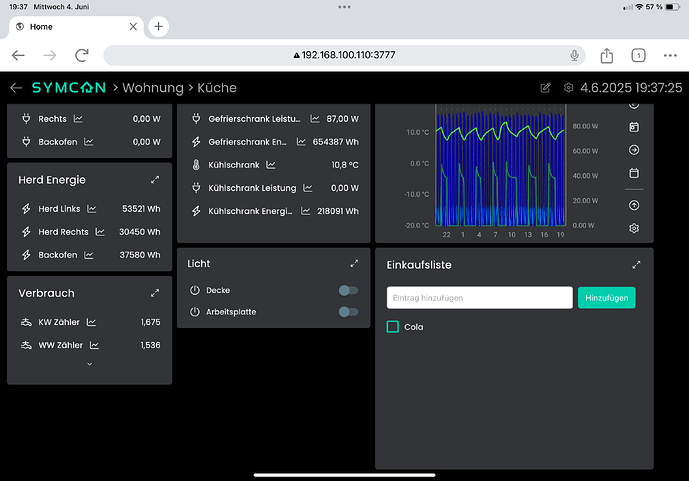The height and width of the screenshot is (481, 689).
Task: Click the Symcon edit view pencil icon
Action: click(545, 88)
